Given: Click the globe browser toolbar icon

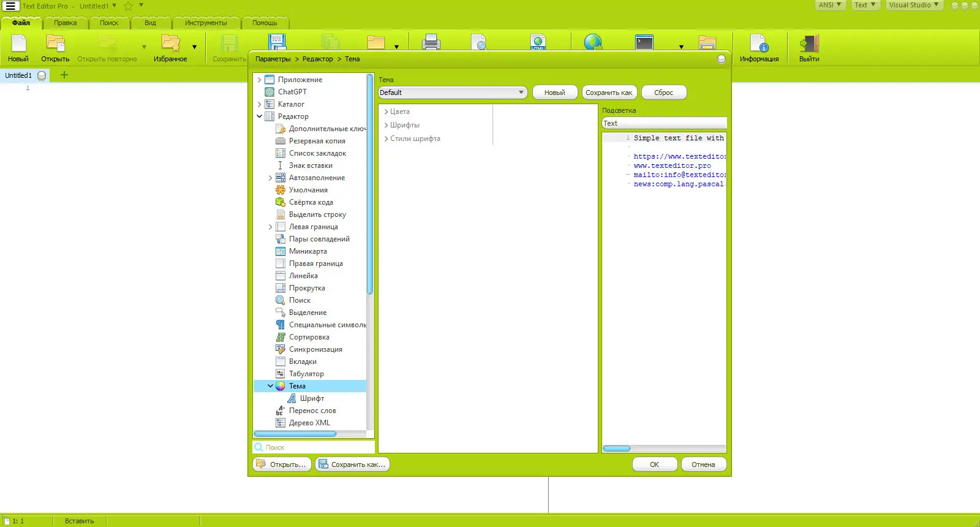Looking at the screenshot, I should point(593,42).
